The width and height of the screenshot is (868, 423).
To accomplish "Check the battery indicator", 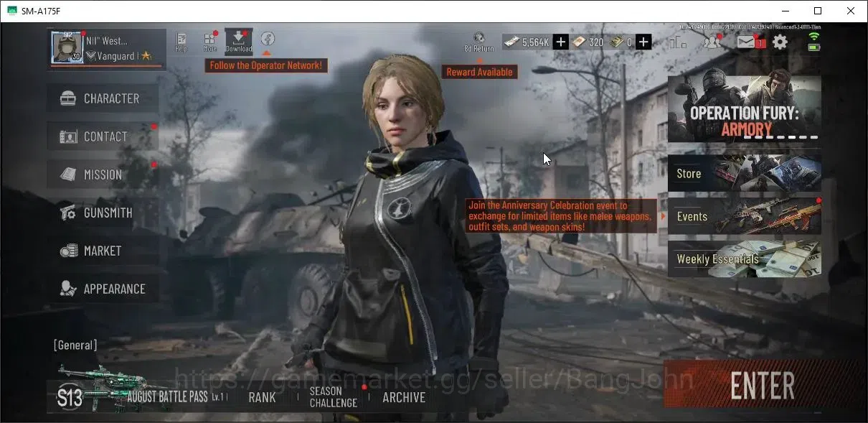I will pos(813,47).
